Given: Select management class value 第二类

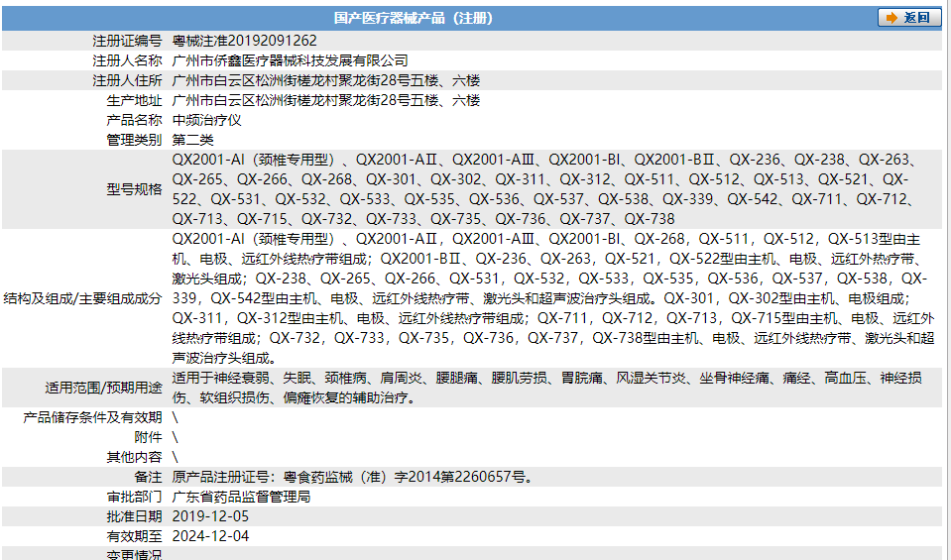Looking at the screenshot, I should tap(192, 140).
